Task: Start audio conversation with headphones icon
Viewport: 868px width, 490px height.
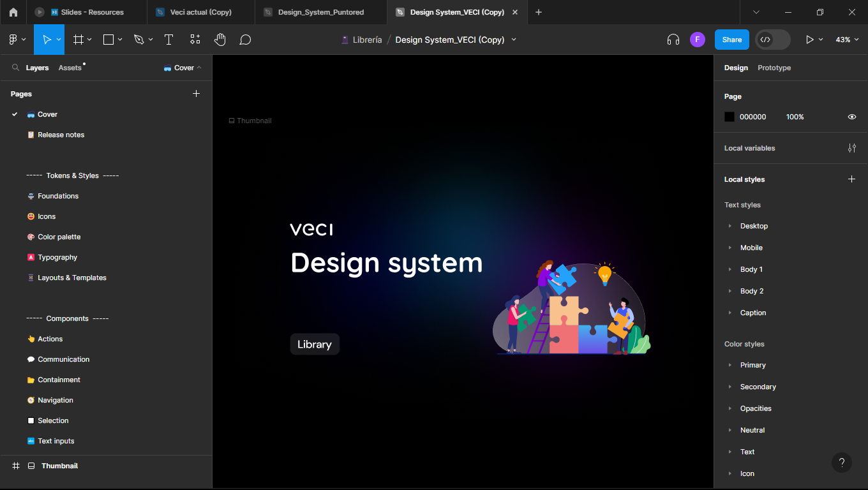Action: [673, 40]
